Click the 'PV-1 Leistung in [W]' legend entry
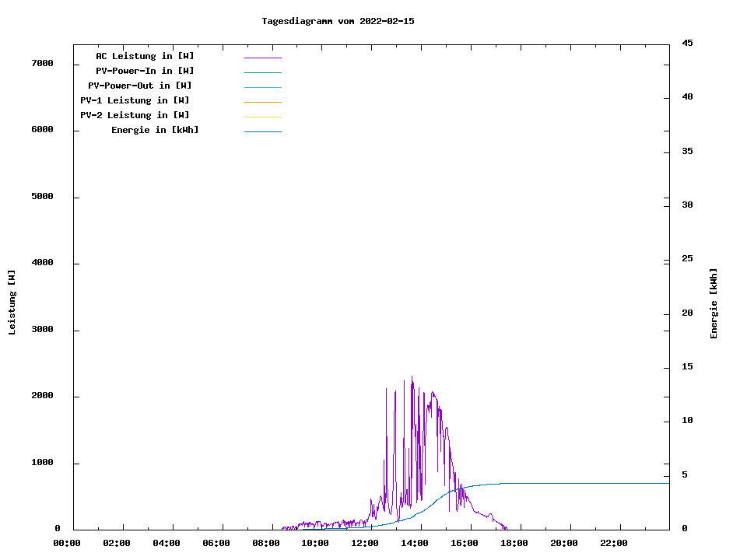The height and width of the screenshot is (560, 747). click(x=135, y=100)
